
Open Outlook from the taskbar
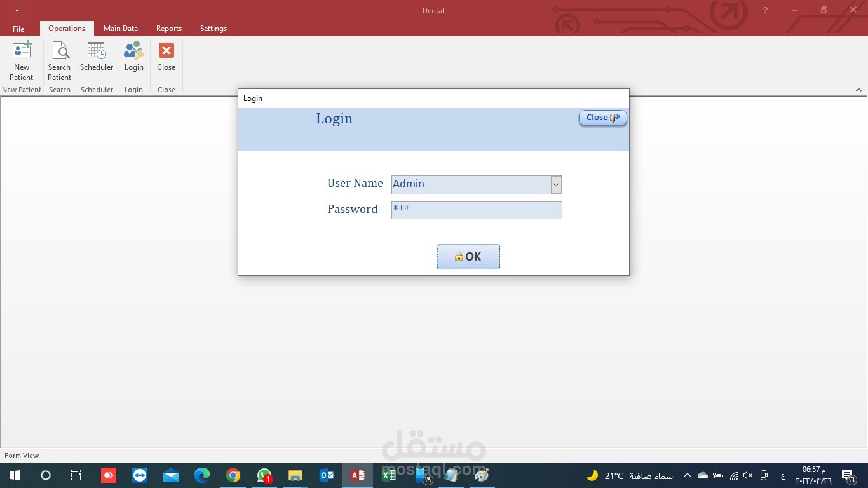(327, 475)
